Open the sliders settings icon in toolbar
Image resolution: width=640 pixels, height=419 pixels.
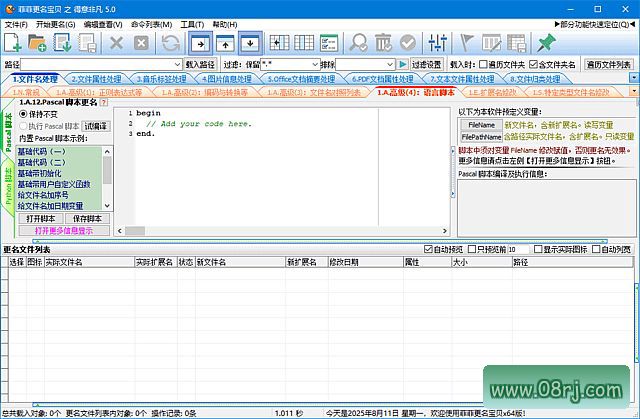(437, 42)
